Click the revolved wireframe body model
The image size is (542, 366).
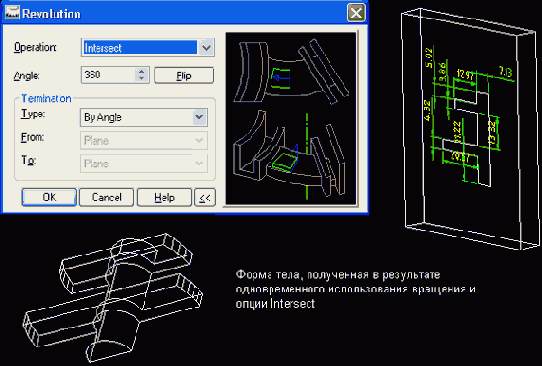point(112,297)
